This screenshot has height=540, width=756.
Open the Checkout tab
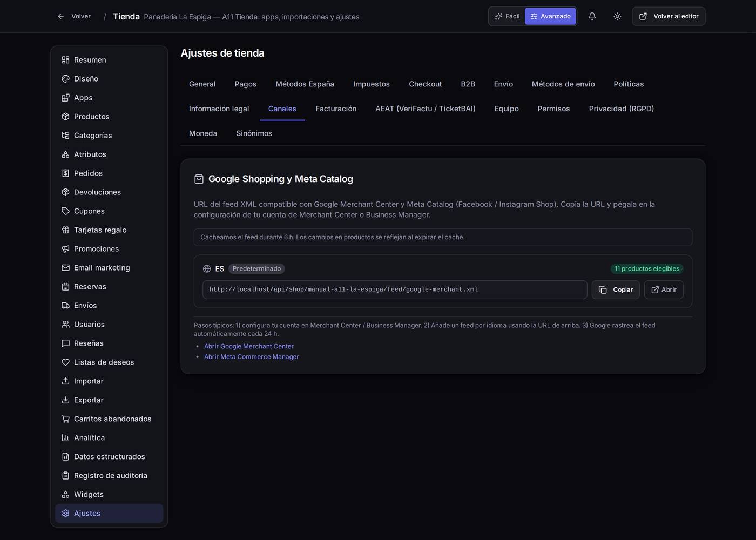click(426, 84)
